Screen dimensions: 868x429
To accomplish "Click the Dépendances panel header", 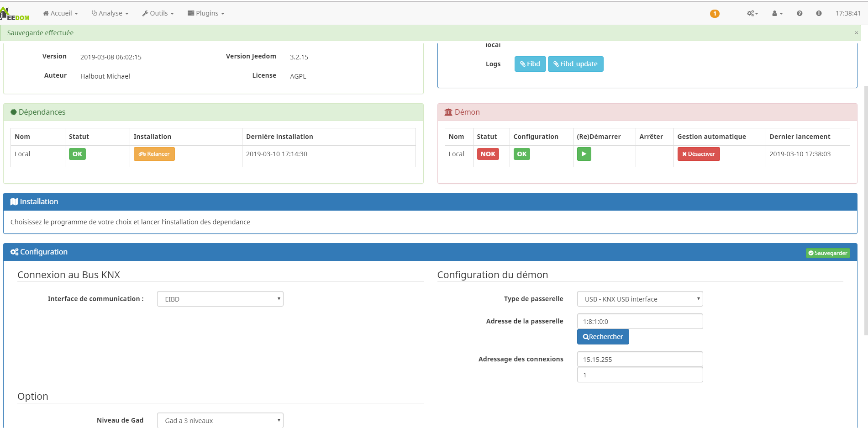I will click(213, 112).
